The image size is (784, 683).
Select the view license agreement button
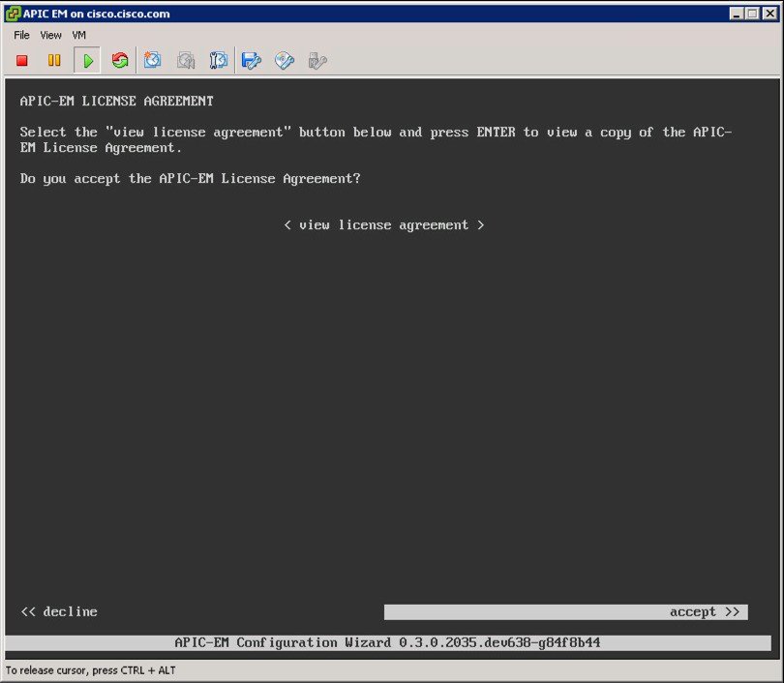(383, 225)
